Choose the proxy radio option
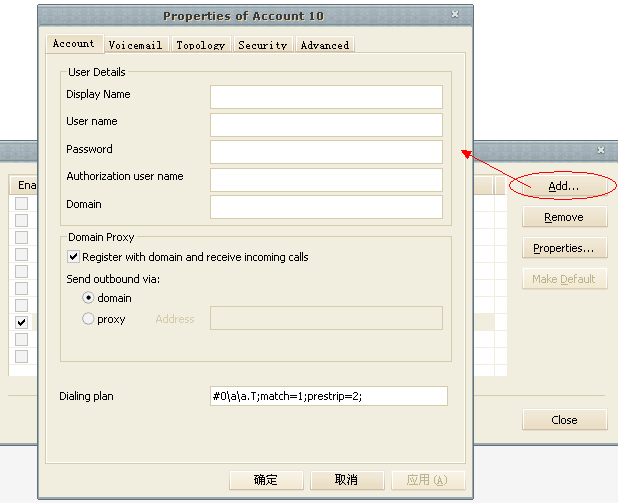 point(89,319)
